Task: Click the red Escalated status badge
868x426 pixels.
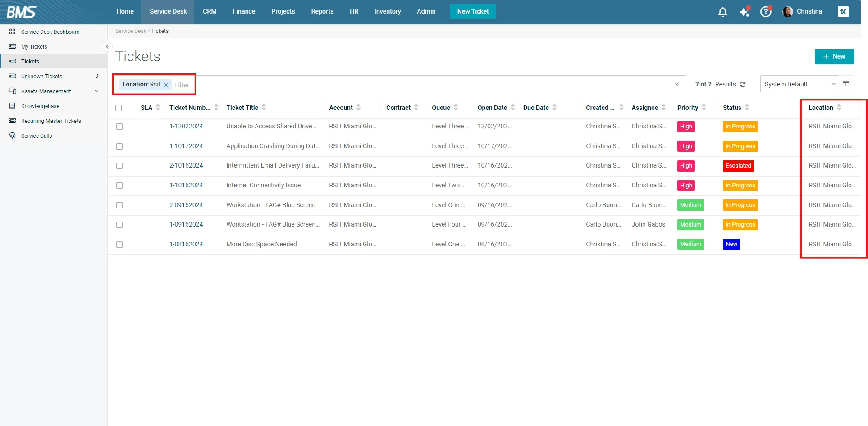Action: (x=738, y=166)
